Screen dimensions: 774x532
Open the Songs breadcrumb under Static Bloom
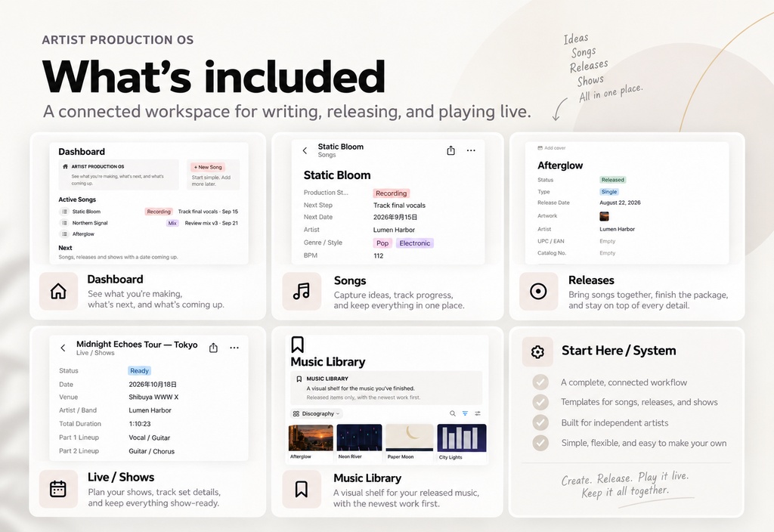[327, 155]
